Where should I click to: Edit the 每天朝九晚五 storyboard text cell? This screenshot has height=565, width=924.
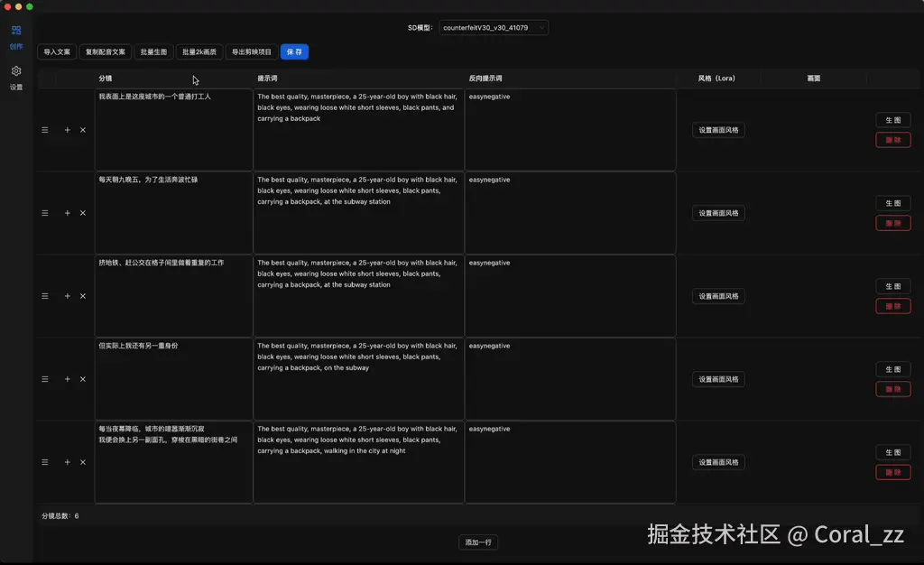[x=174, y=213]
